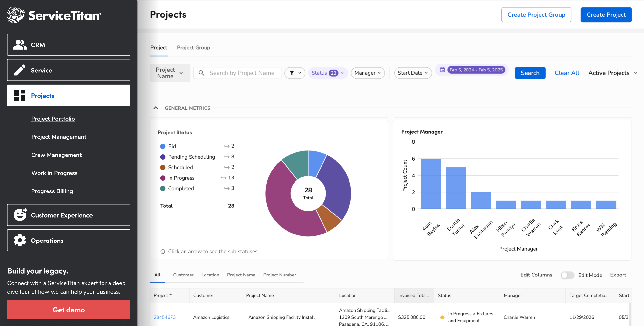Screen dimensions: 644x326
Task: Collapse the General Metrics section
Action: tap(156, 108)
